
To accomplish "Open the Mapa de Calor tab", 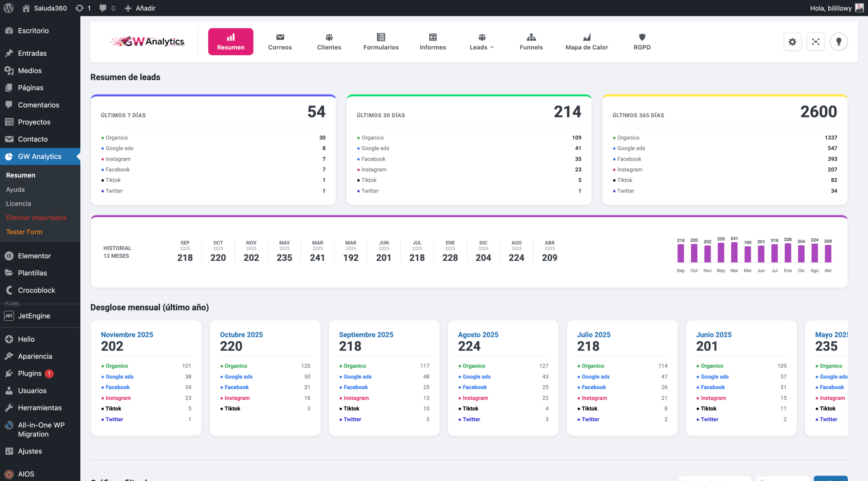I will click(587, 42).
